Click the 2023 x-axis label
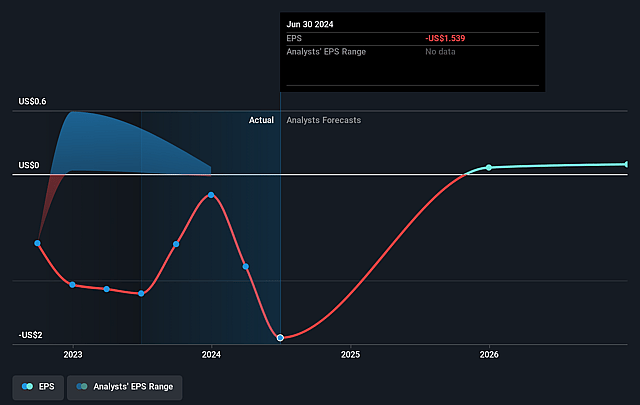This screenshot has width=640, height=405. coord(73,354)
